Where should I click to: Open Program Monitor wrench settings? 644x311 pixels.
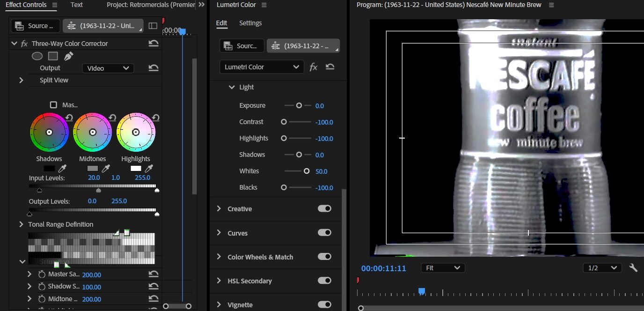pos(633,268)
